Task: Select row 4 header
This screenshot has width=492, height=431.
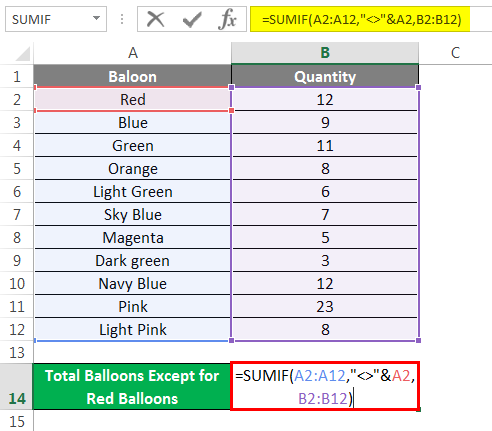Action: pyautogui.click(x=17, y=145)
